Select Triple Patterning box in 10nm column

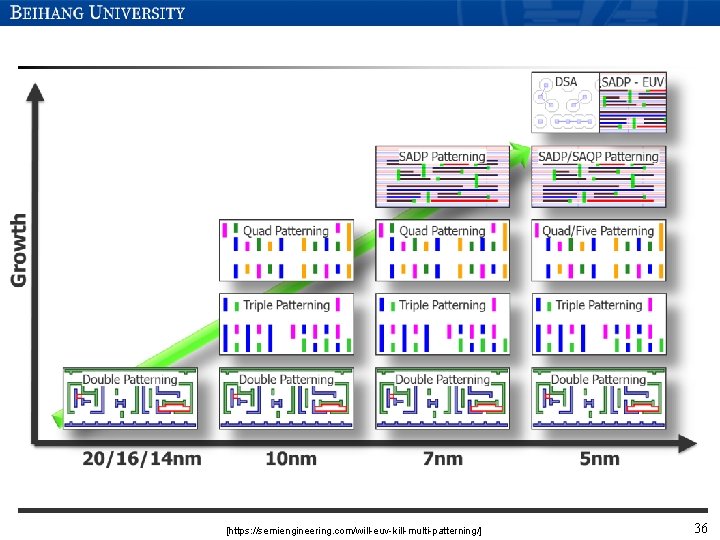click(287, 324)
